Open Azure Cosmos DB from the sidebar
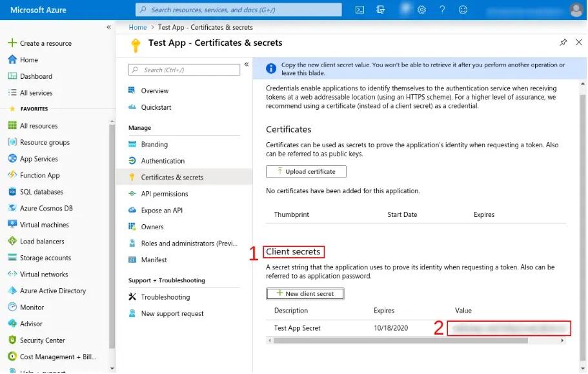588x374 pixels. tap(43, 208)
